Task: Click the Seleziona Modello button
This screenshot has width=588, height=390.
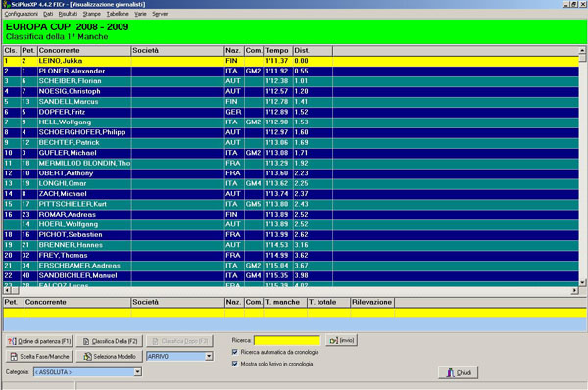Action: click(110, 357)
